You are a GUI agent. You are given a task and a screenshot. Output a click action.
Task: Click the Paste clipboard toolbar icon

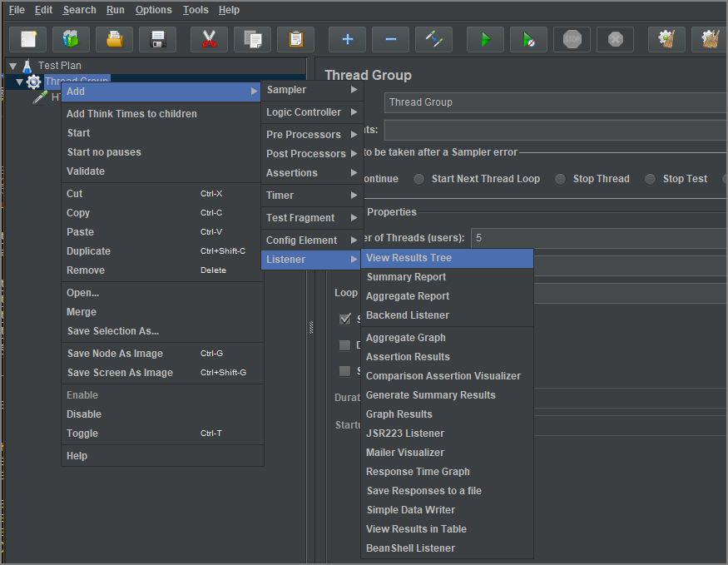pyautogui.click(x=295, y=39)
